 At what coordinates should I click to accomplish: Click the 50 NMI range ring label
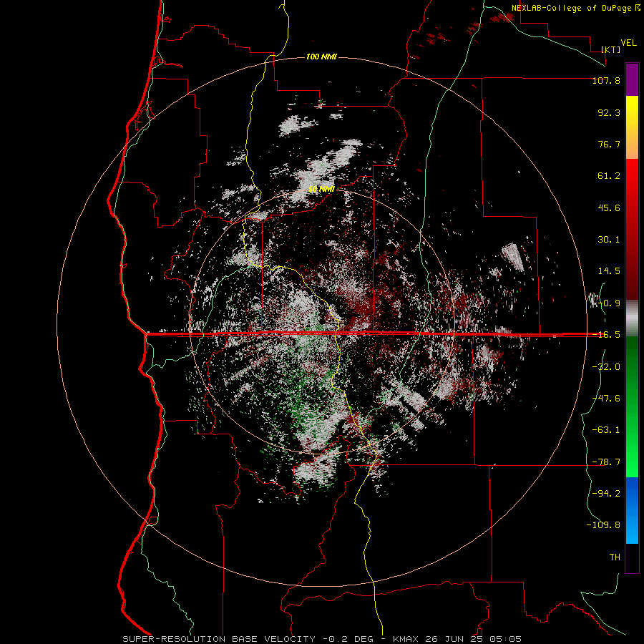(x=321, y=190)
